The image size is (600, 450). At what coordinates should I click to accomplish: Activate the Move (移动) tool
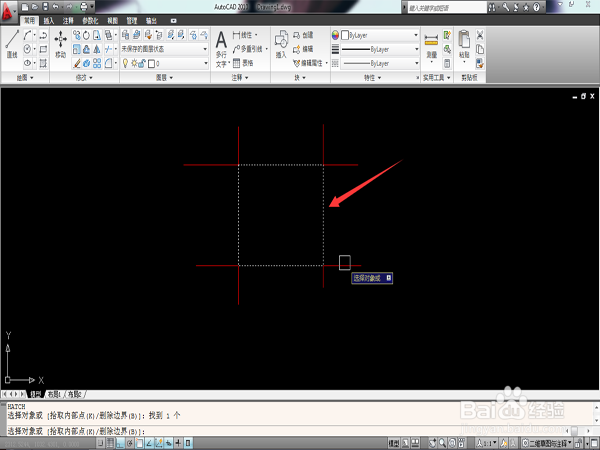tap(60, 44)
